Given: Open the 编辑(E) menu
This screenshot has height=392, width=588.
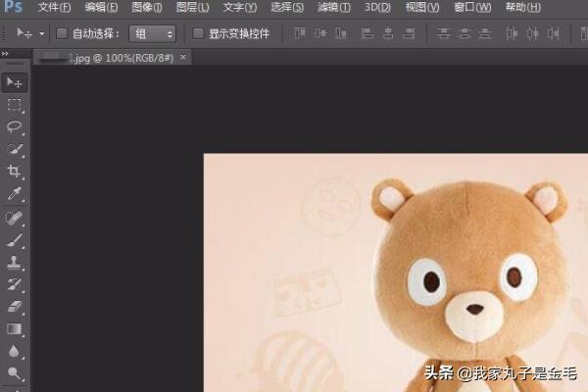Looking at the screenshot, I should pyautogui.click(x=101, y=7).
